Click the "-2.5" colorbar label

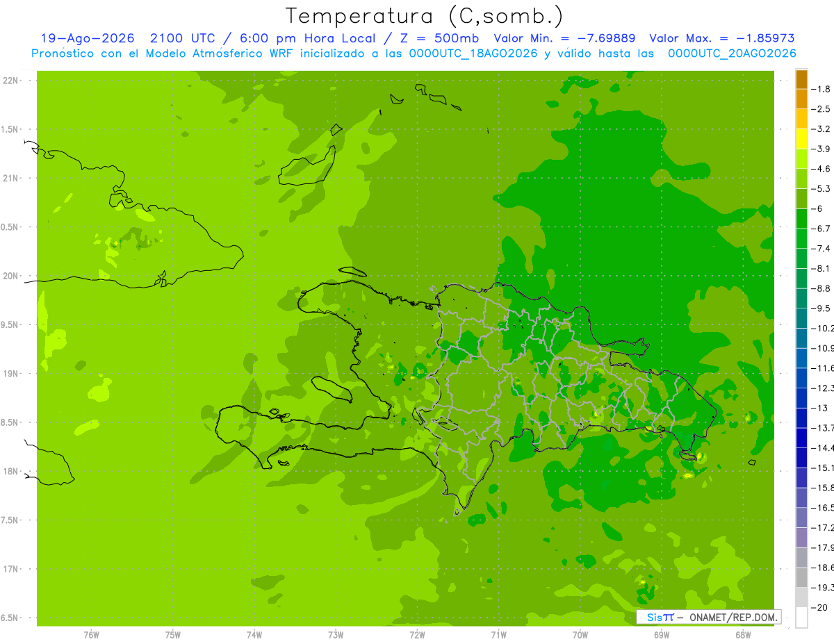[822, 109]
